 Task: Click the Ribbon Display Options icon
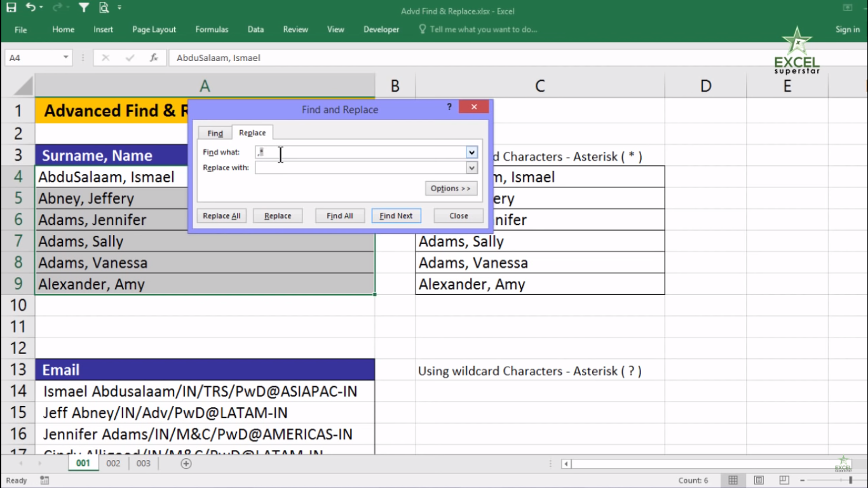(848, 8)
